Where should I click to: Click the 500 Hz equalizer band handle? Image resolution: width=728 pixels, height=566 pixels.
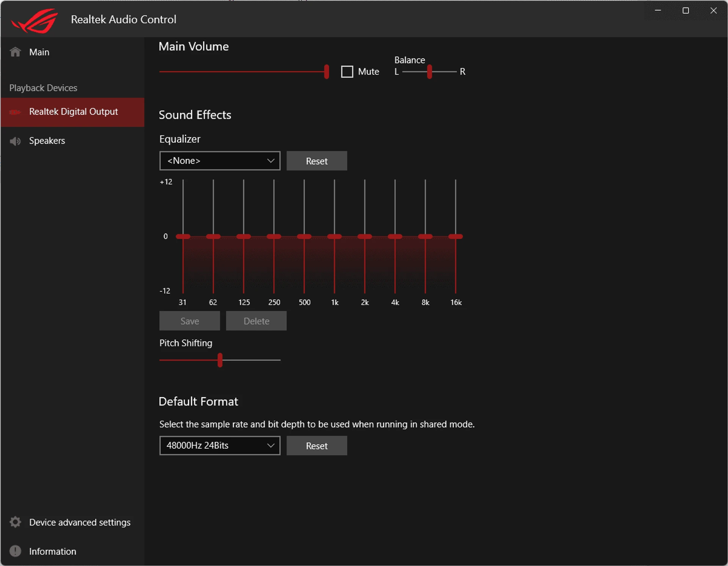[x=304, y=237]
